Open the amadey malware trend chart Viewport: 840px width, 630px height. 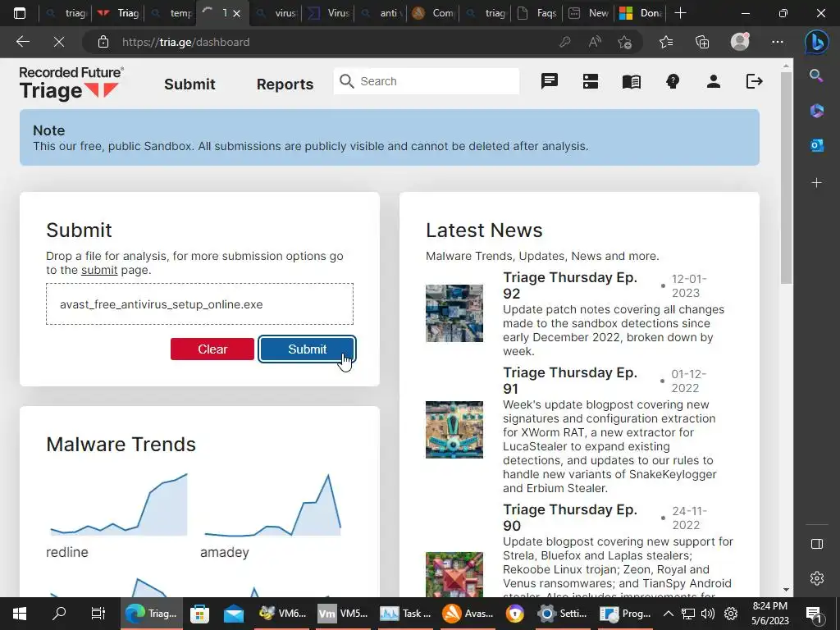pos(272,505)
